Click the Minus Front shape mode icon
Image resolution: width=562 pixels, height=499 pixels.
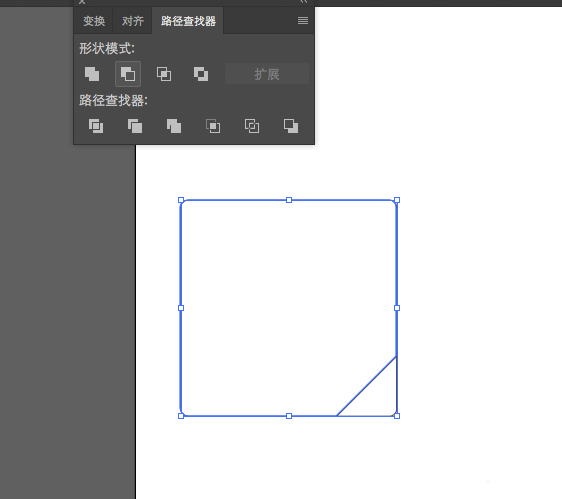pyautogui.click(x=128, y=74)
